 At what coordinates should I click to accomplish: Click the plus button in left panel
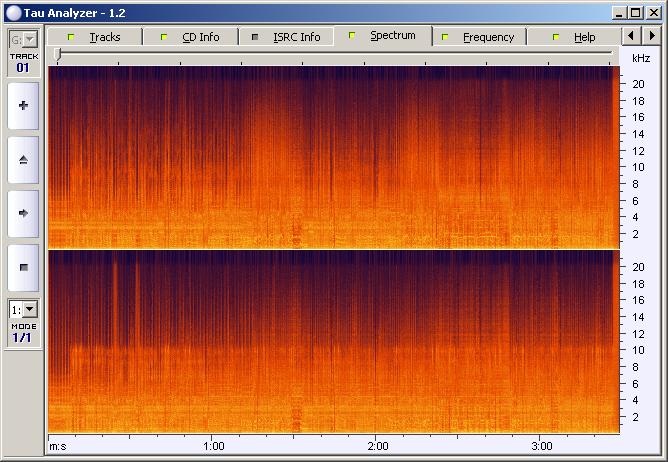(24, 105)
